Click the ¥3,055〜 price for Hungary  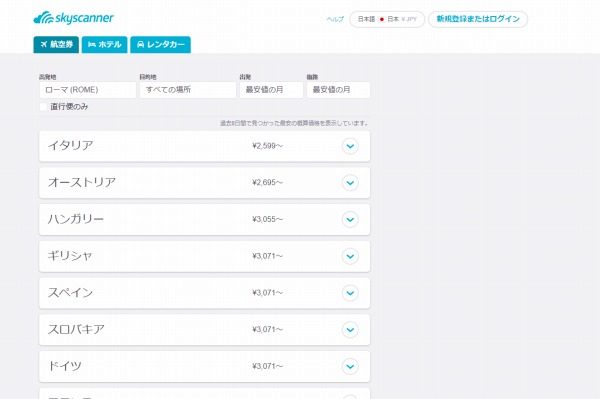(267, 219)
